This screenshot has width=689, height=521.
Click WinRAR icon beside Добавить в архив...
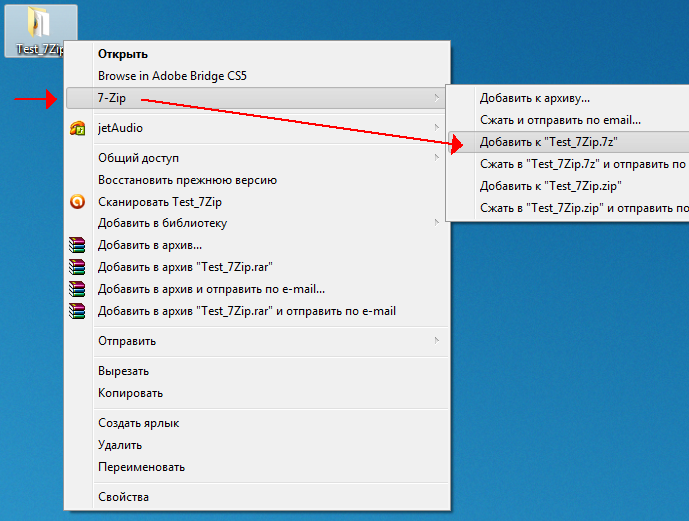tap(77, 245)
